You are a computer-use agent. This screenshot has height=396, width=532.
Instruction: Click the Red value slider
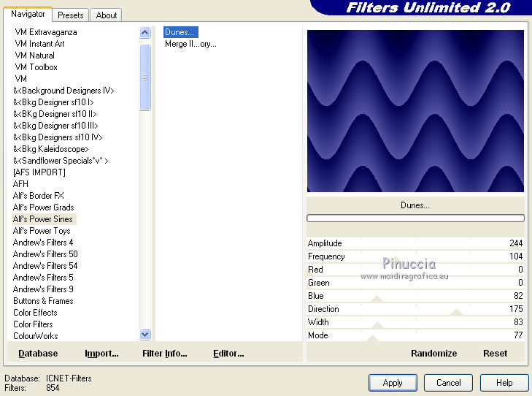tap(415, 270)
